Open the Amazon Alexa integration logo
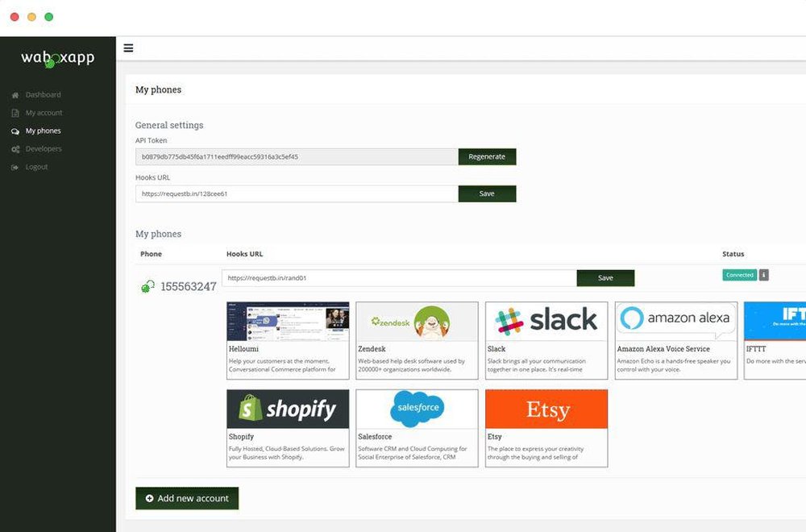 pos(676,322)
